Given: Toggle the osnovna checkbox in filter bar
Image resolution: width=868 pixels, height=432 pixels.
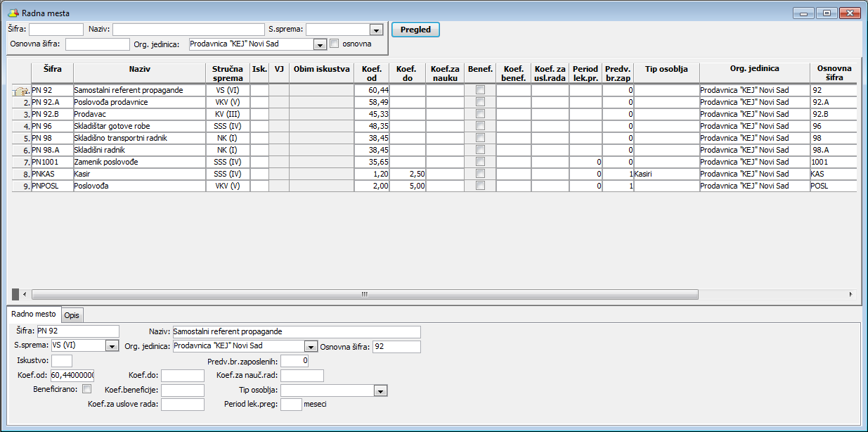Looking at the screenshot, I should coord(335,44).
